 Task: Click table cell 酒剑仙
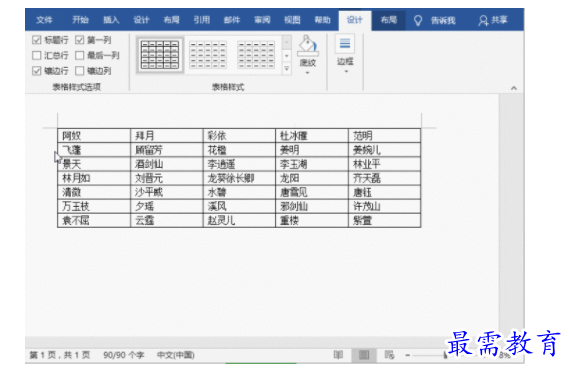(167, 164)
